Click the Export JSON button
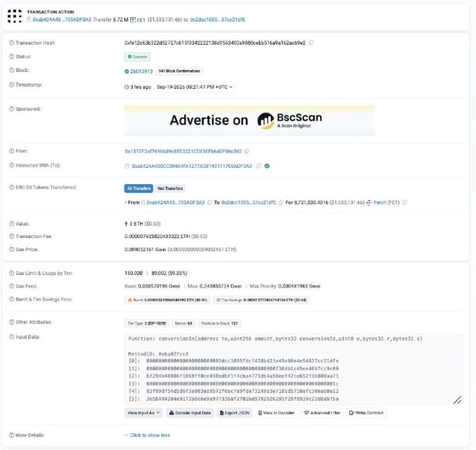This screenshot has width=476, height=450. pos(234,413)
